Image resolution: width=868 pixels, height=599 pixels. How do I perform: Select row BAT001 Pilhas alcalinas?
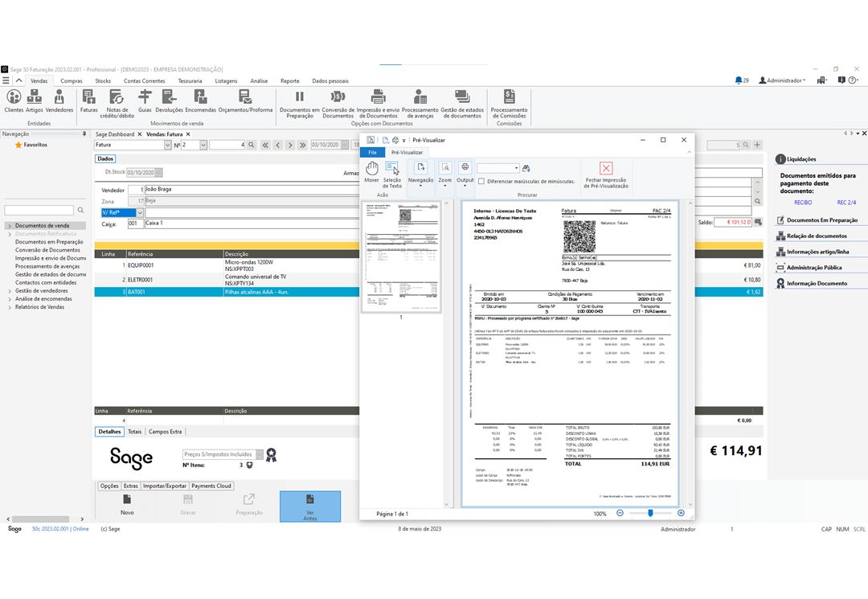click(x=428, y=293)
